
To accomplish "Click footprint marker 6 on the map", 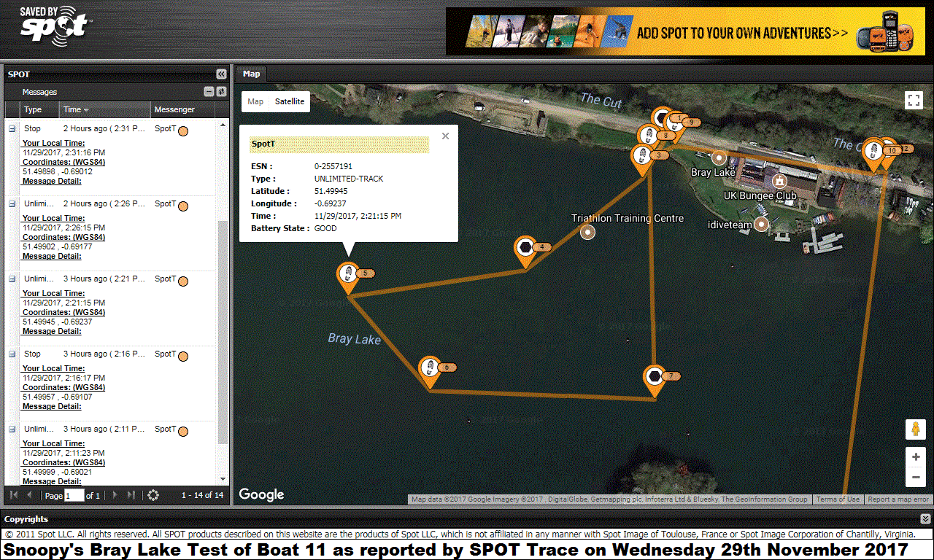I will (430, 367).
